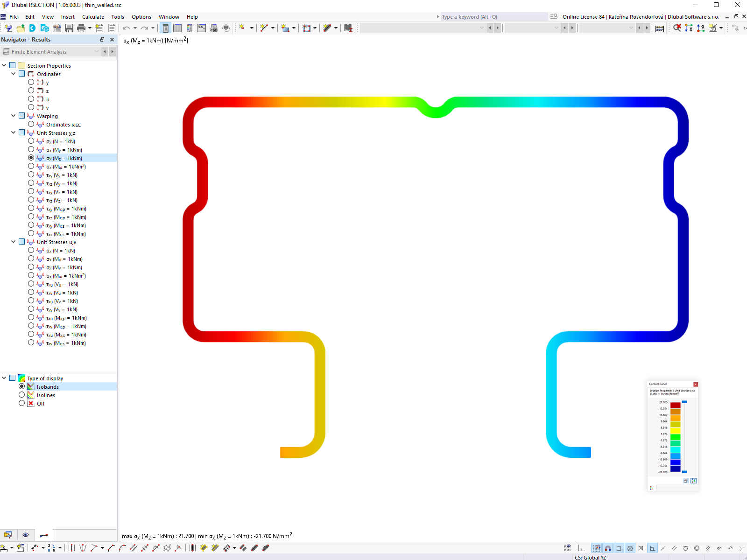Image resolution: width=747 pixels, height=560 pixels.
Task: Turn display Off radio button
Action: click(x=21, y=403)
